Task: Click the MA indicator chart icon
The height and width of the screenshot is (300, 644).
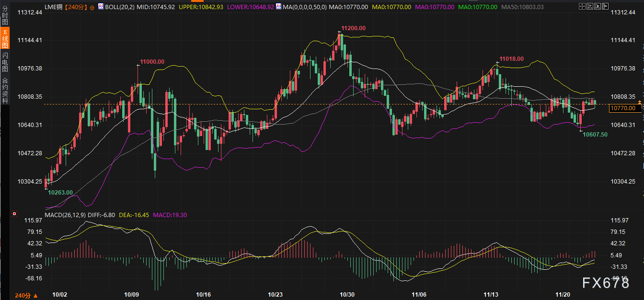Action: 279,7
